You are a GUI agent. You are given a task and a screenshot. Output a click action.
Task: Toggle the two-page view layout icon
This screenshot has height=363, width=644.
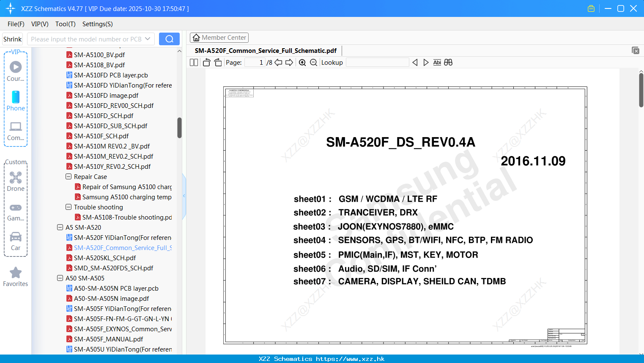[x=194, y=62]
